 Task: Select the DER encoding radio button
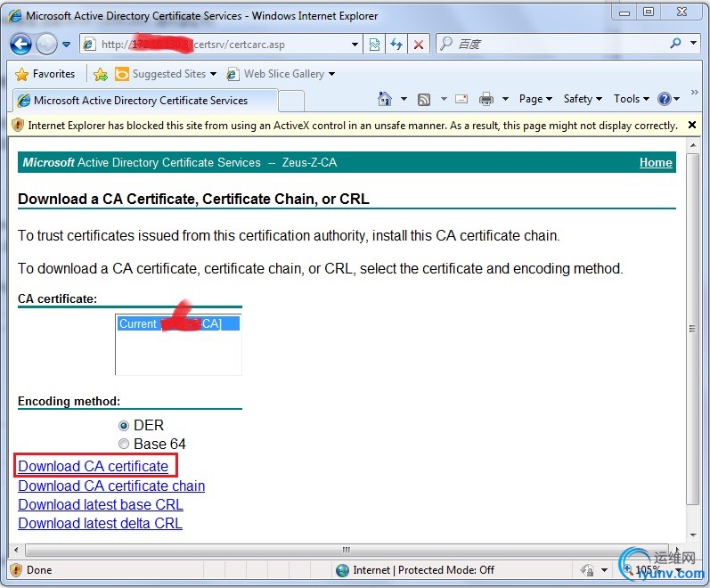(123, 426)
